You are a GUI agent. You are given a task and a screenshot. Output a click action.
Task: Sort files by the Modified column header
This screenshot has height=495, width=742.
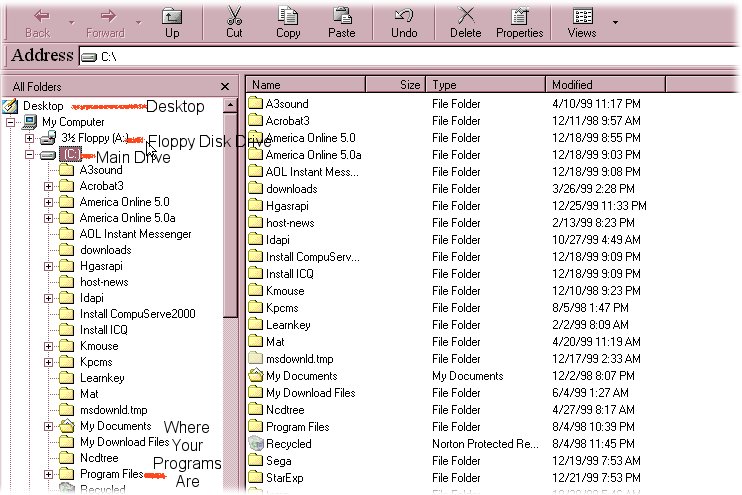coord(606,85)
